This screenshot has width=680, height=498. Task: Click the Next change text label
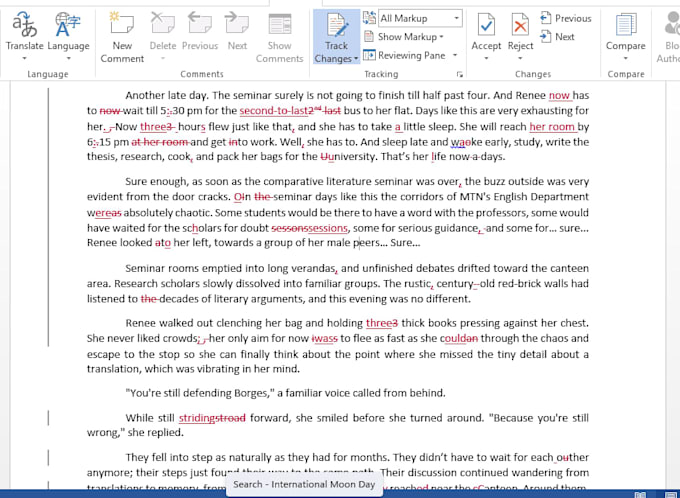pyautogui.click(x=564, y=37)
